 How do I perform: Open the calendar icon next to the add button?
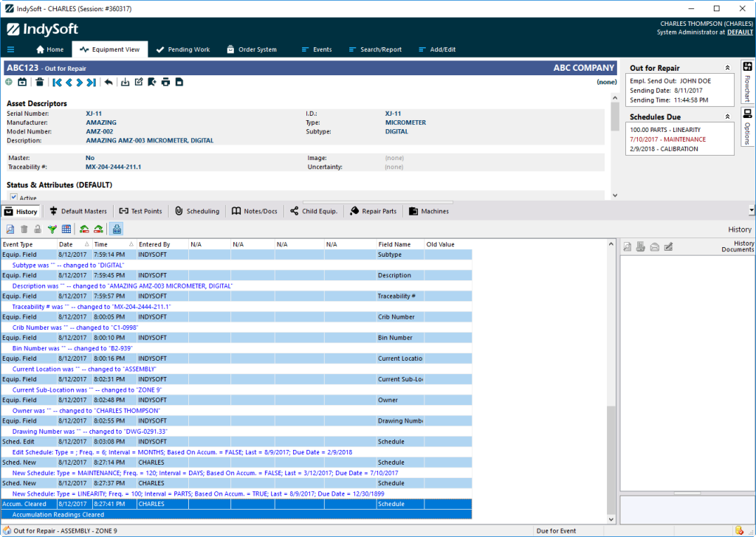pos(21,82)
